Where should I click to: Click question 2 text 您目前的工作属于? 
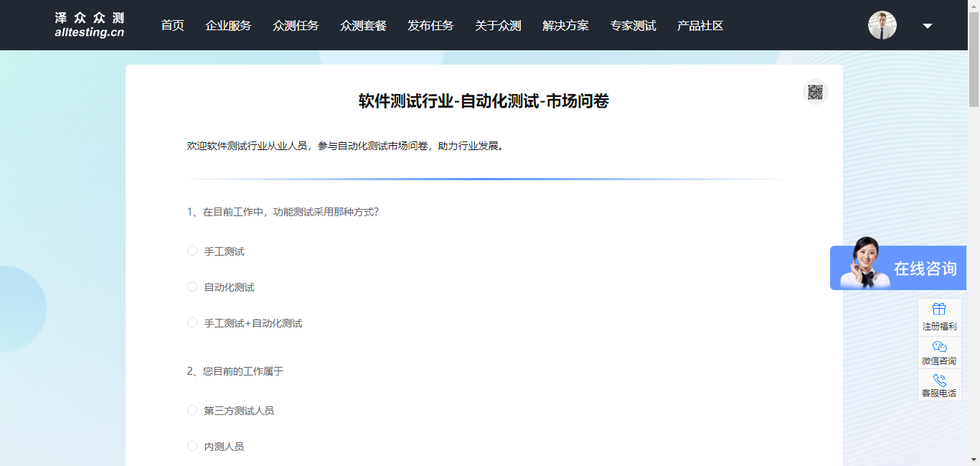pyautogui.click(x=242, y=371)
